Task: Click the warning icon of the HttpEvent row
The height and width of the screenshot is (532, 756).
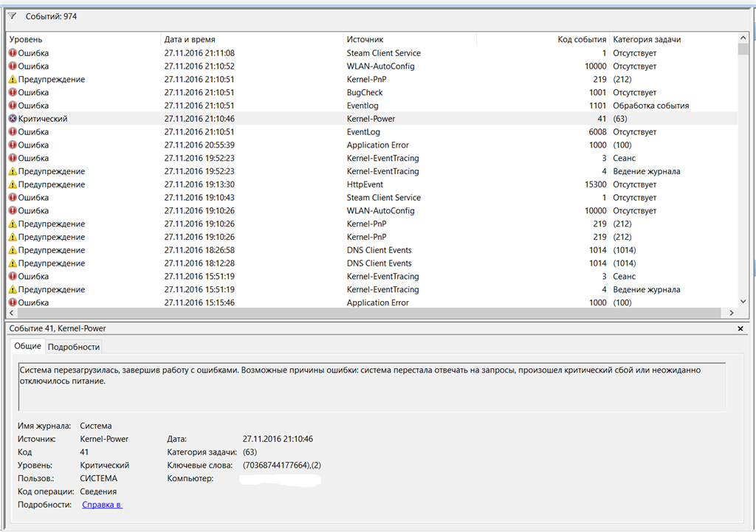Action: click(13, 184)
